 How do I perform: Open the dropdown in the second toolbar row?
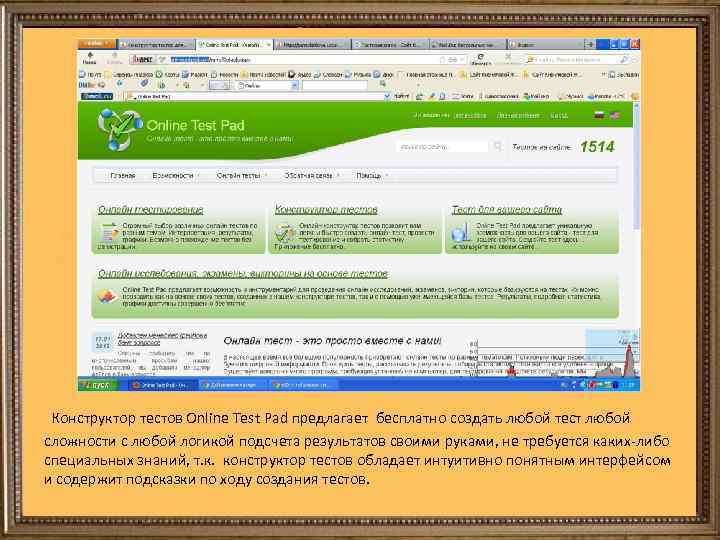[267, 85]
